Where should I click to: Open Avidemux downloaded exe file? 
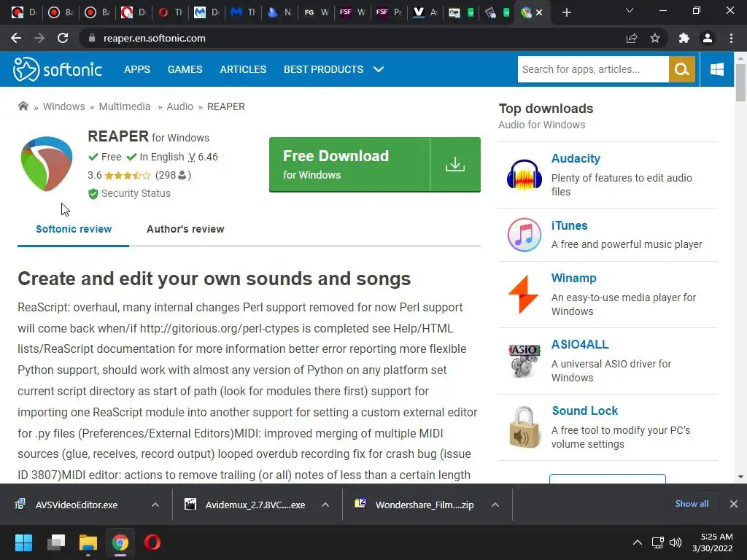click(x=255, y=505)
